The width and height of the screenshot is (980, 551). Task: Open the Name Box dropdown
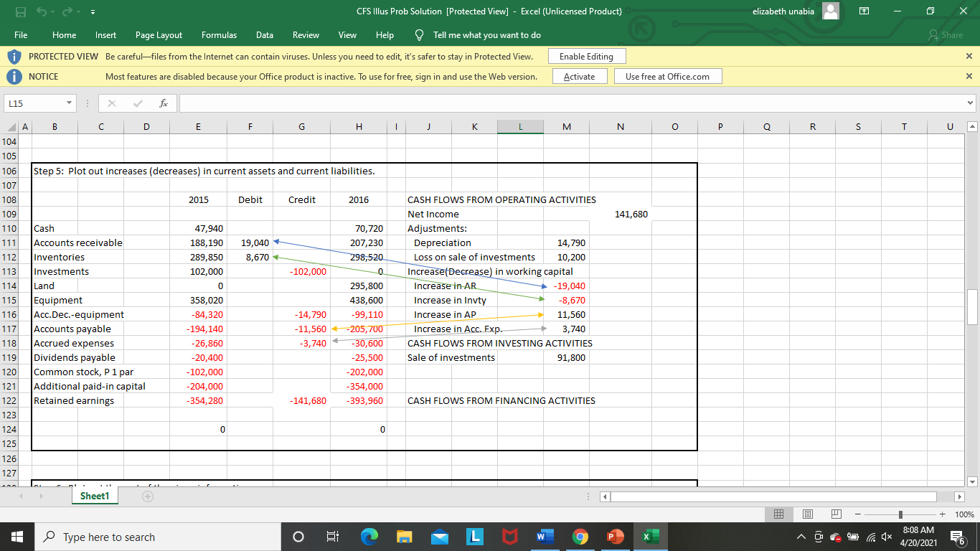(x=68, y=103)
